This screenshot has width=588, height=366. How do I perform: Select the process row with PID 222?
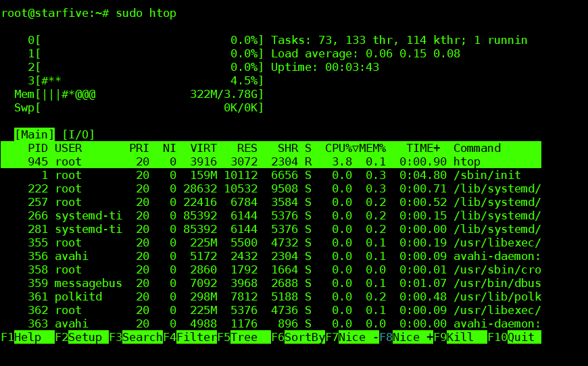[x=271, y=188]
